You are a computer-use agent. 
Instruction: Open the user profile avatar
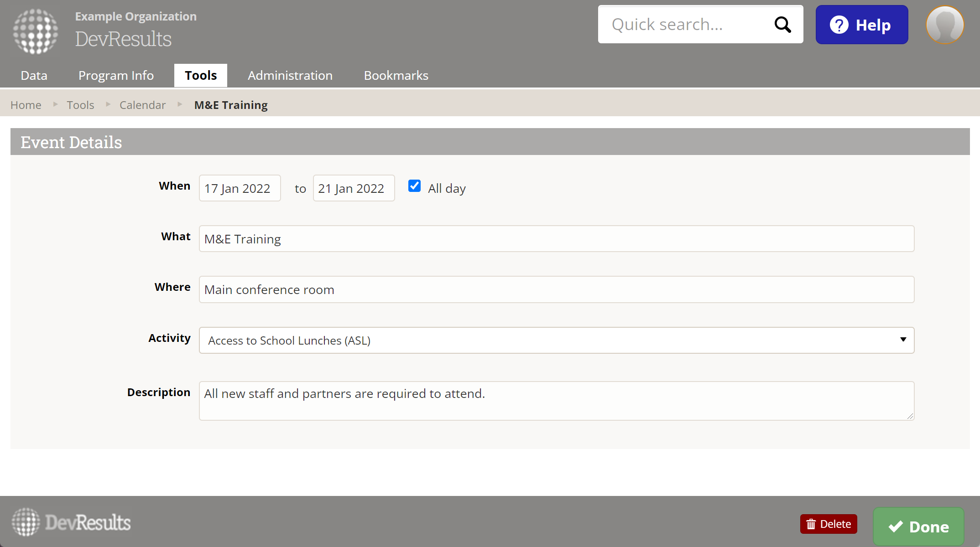(x=944, y=25)
